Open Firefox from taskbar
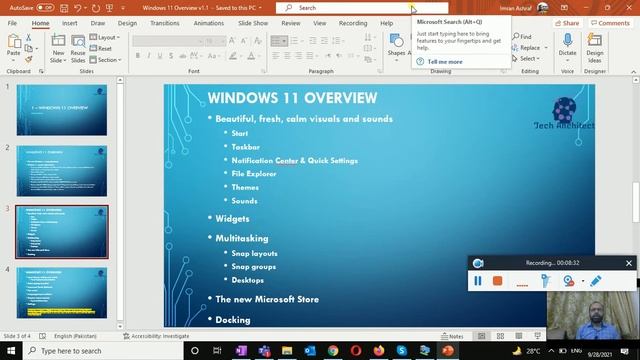640x360 pixels. point(379,351)
